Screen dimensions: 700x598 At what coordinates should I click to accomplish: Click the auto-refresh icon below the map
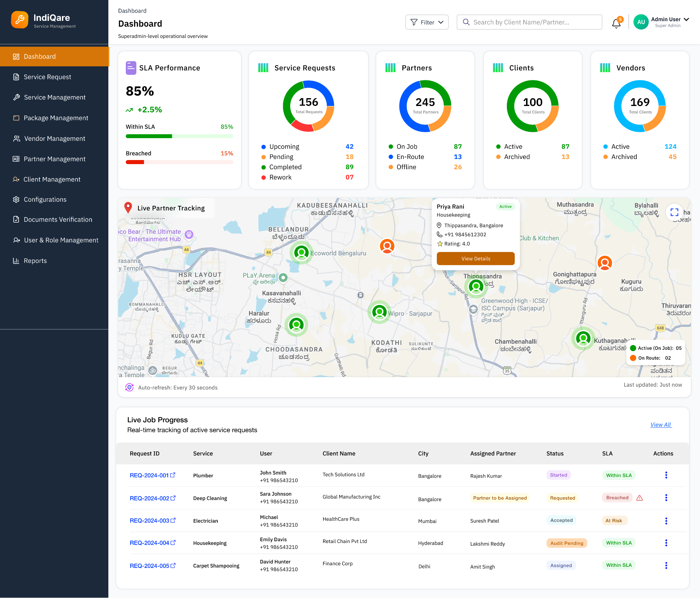(130, 387)
